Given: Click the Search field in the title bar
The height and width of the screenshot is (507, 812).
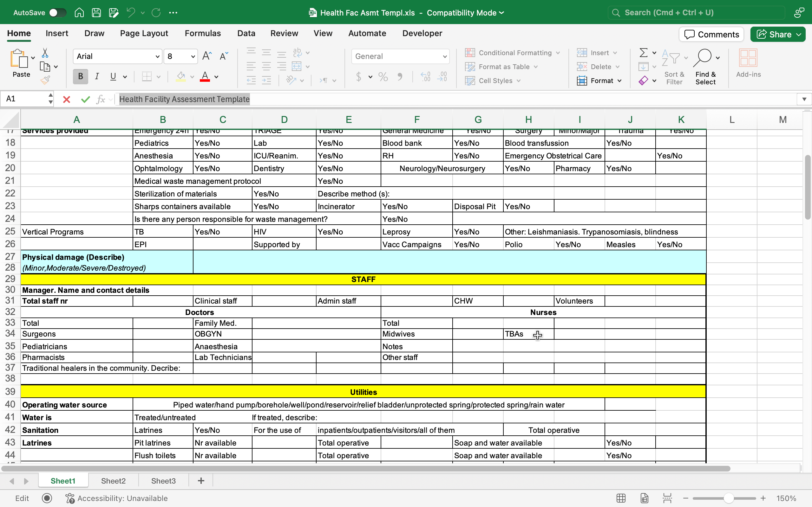Looking at the screenshot, I should click(696, 13).
